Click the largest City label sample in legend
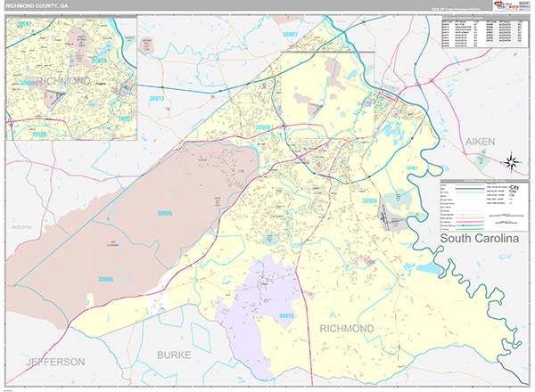535x392 pixels. pyautogui.click(x=514, y=187)
